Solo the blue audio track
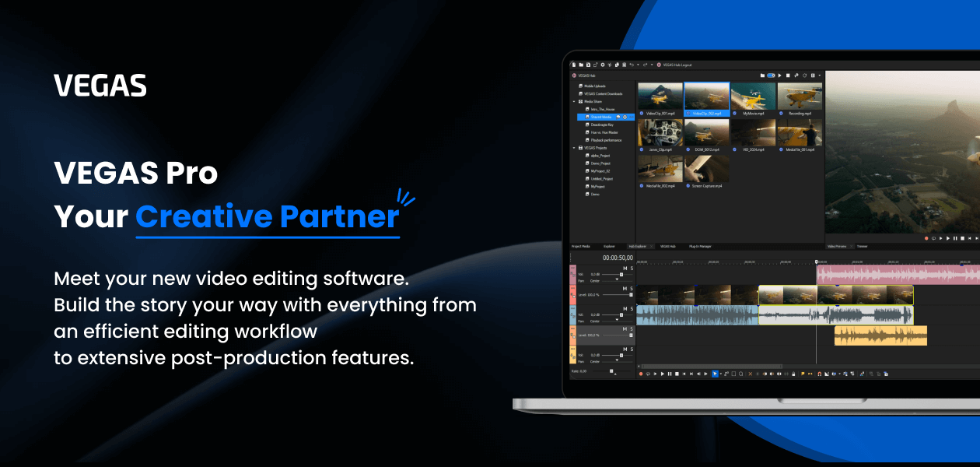 (x=632, y=309)
